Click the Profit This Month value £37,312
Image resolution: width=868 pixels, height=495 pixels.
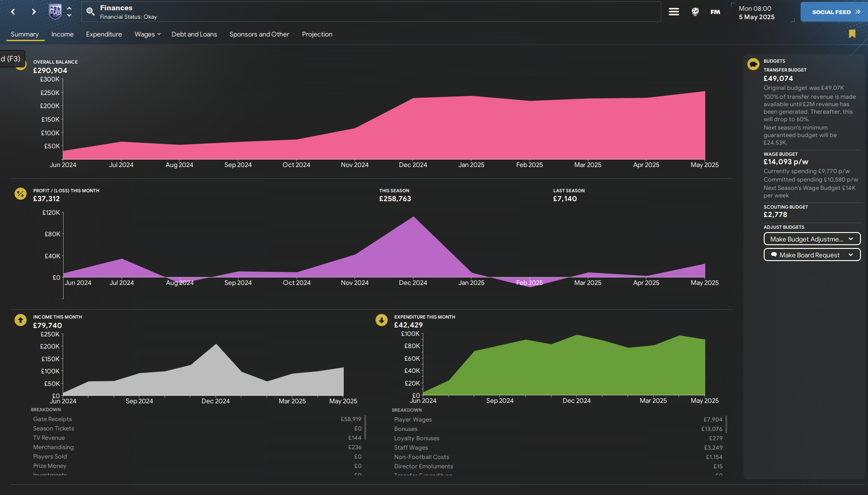click(x=46, y=199)
